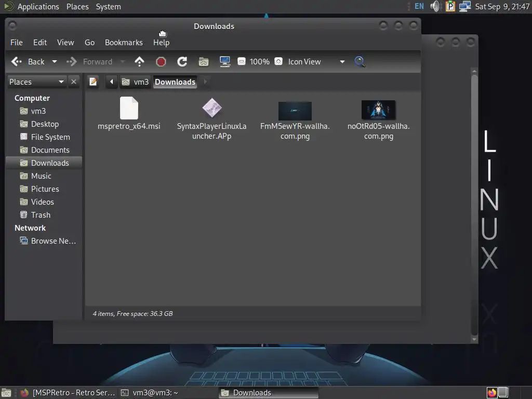The height and width of the screenshot is (399, 532).
Task: Open Trash in the sidebar
Action: click(44, 215)
